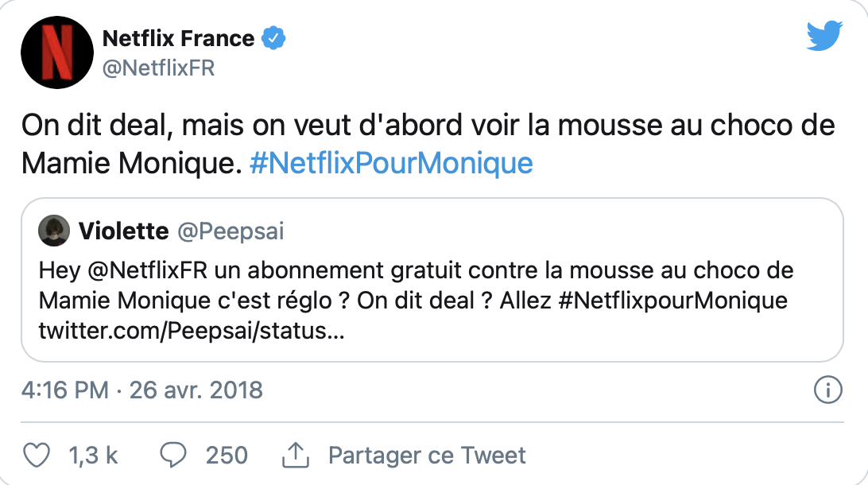Click the share upload arrow icon
Image resolution: width=868 pixels, height=485 pixels.
click(x=295, y=456)
